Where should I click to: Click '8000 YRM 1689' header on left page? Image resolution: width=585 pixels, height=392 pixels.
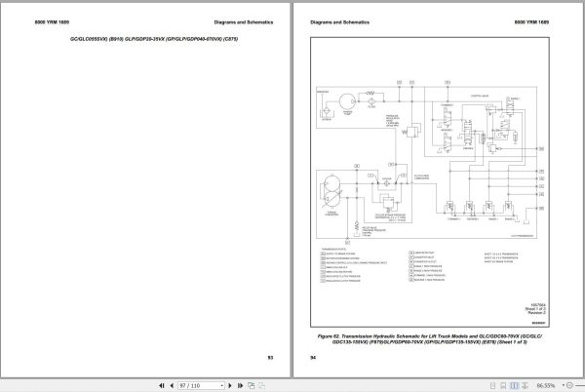coord(52,22)
